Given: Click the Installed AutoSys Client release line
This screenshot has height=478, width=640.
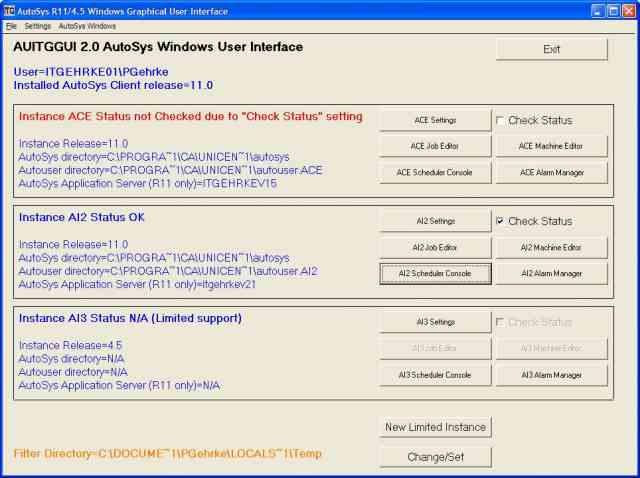Looking at the screenshot, I should [113, 85].
